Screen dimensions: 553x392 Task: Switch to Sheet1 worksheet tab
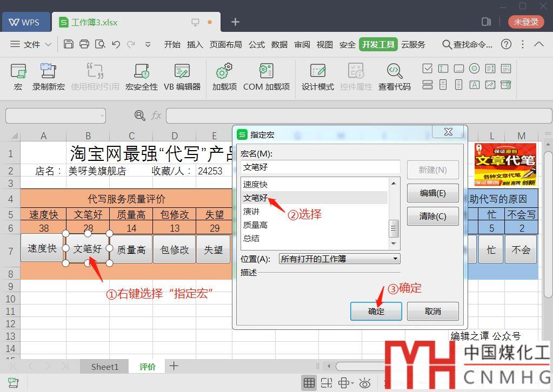click(105, 367)
